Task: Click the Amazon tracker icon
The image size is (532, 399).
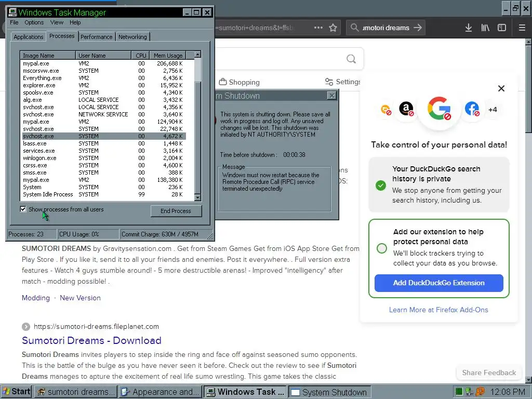Action: (x=406, y=109)
